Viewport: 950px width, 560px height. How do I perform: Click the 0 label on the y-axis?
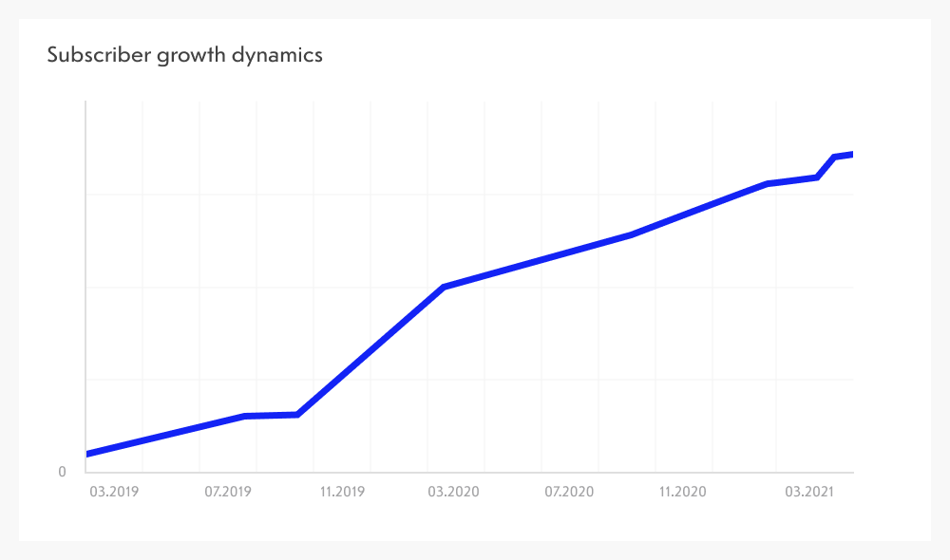63,472
